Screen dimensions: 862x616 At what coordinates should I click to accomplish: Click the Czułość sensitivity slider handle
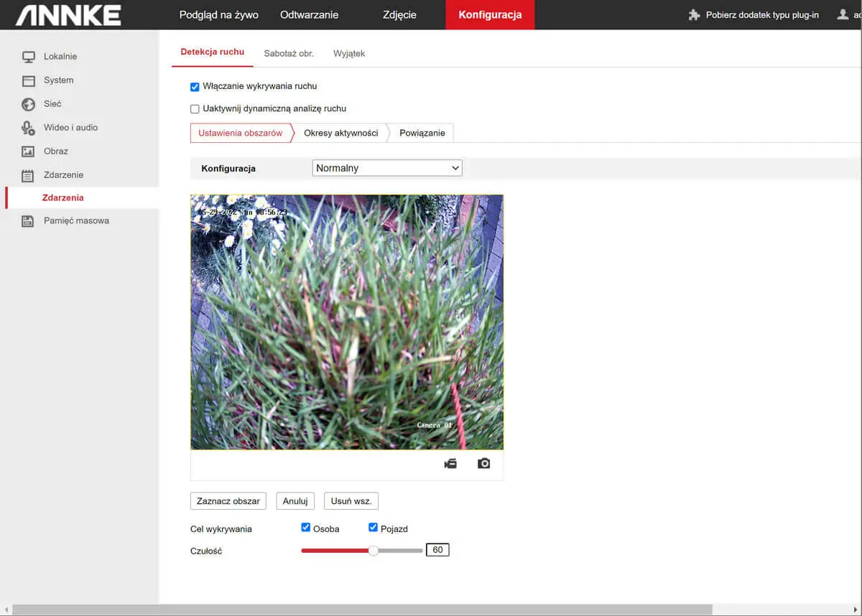374,551
